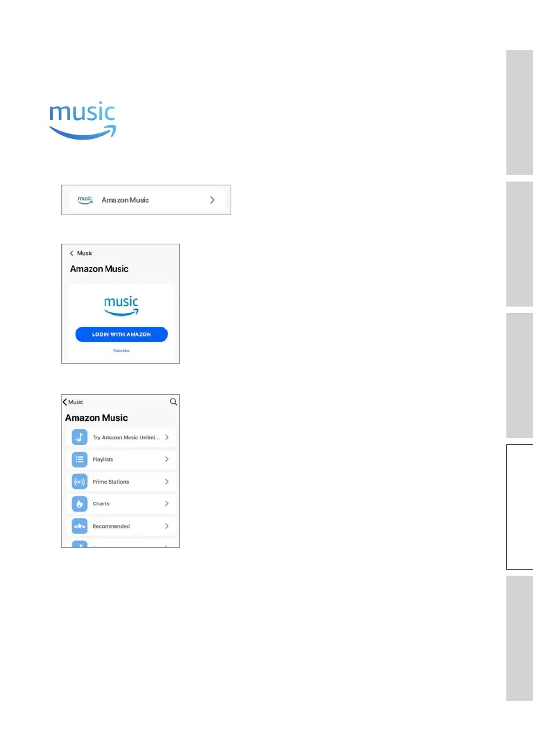Screen dimensions: 533x756
Task: Expand the Prime Stations row chevron
Action: tap(167, 482)
